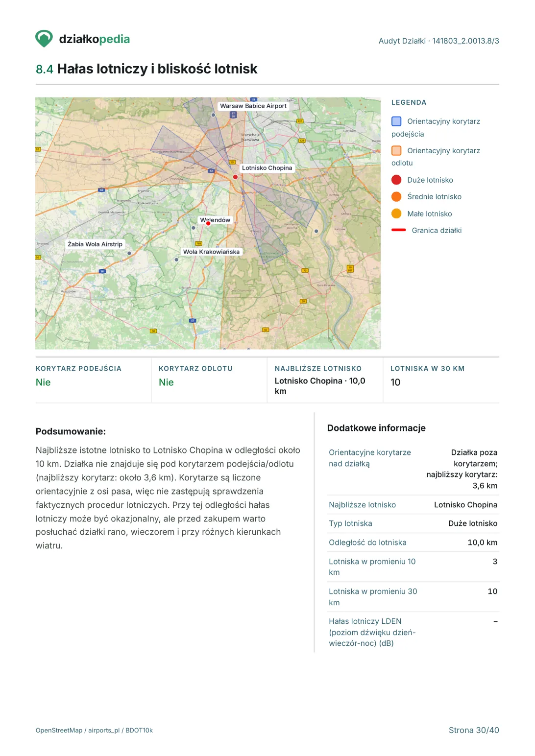Image resolution: width=535 pixels, height=756 pixels.
Task: Click the Nie value under Korytarz podejścia
Action: (x=43, y=382)
